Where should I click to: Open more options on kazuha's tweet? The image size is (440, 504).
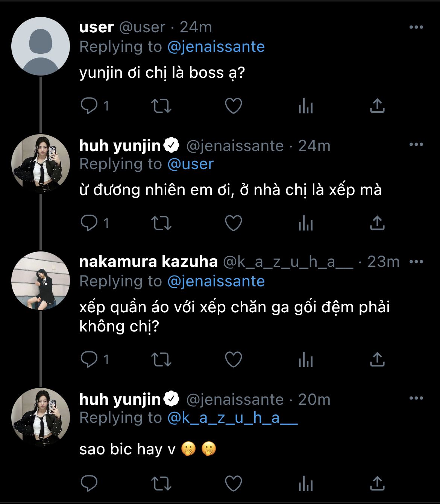tap(416, 262)
